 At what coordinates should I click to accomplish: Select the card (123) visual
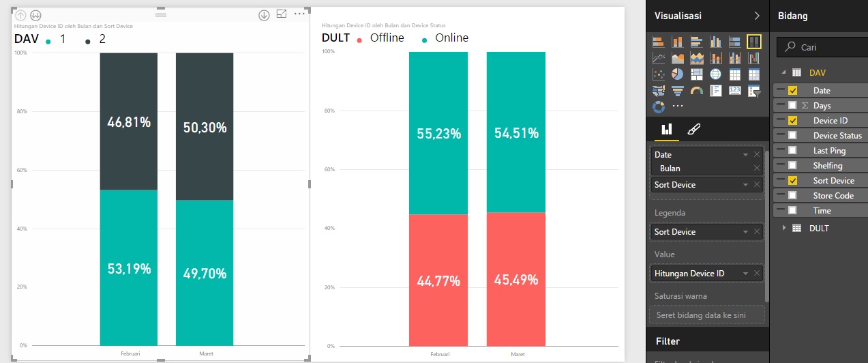pos(735,90)
